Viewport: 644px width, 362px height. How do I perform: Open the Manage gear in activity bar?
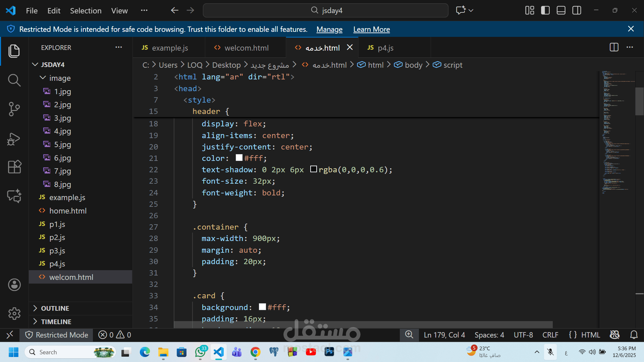(x=14, y=314)
